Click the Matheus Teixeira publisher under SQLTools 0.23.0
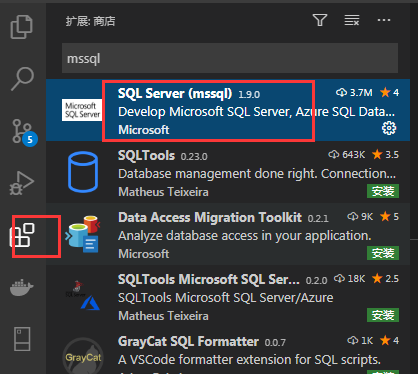Viewport: 418px width, 374px height. pyautogui.click(x=163, y=192)
